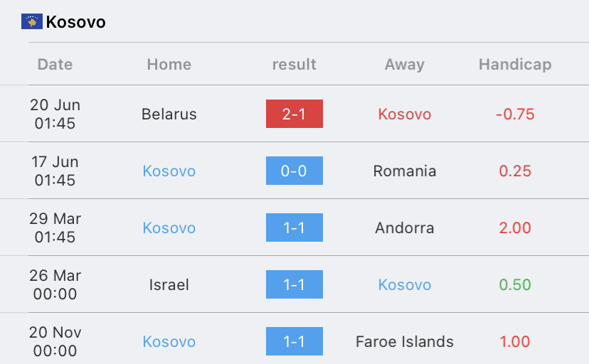The width and height of the screenshot is (589, 364).
Task: Open the 1-1 result against Faroe Islands
Action: (x=294, y=341)
